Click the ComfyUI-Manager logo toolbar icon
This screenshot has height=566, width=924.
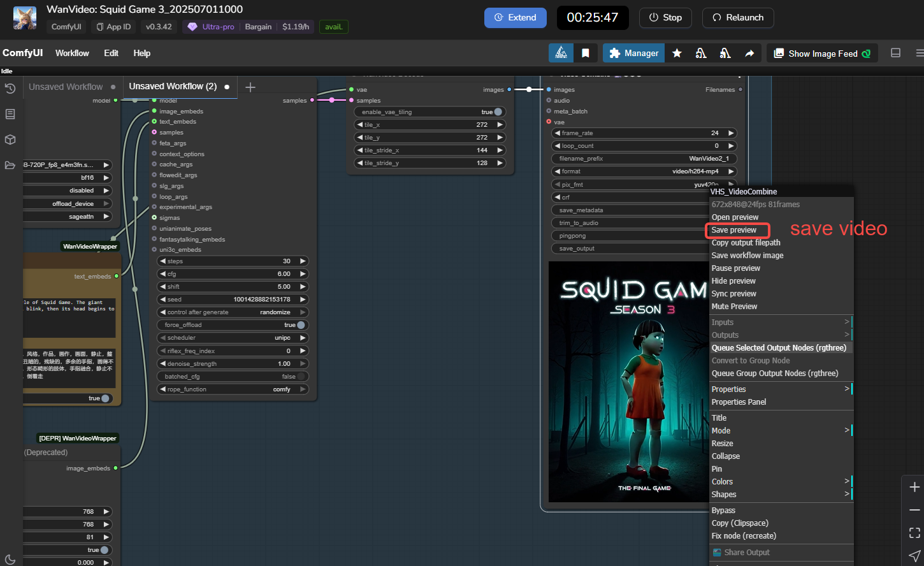(x=561, y=53)
